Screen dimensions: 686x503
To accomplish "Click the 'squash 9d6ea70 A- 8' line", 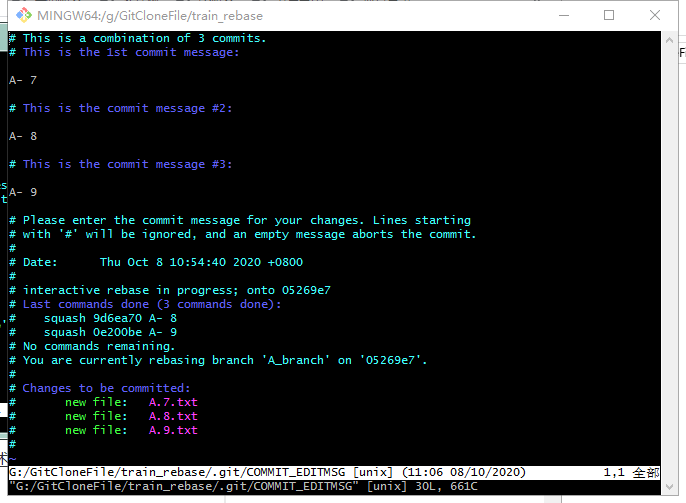I will [x=110, y=318].
